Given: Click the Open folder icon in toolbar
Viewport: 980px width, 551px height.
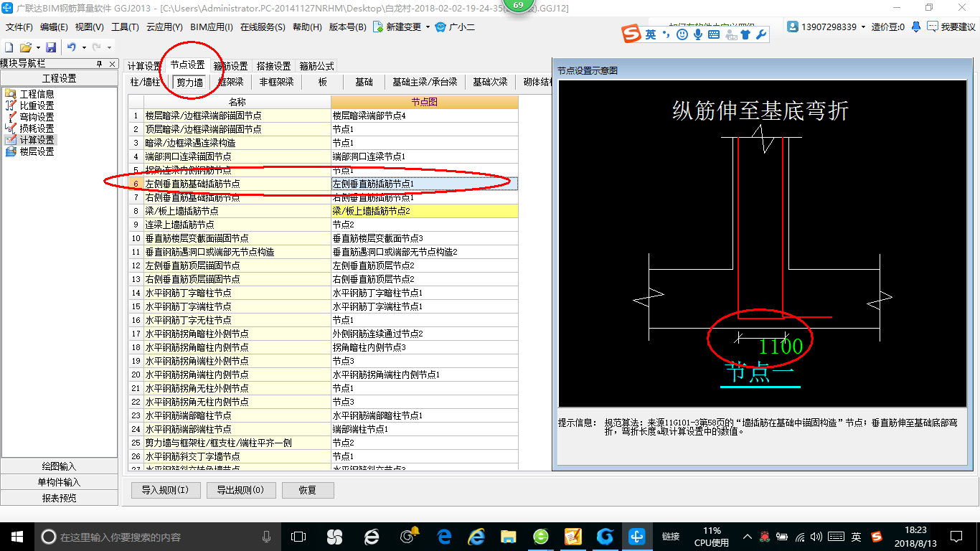Looking at the screenshot, I should [x=25, y=47].
